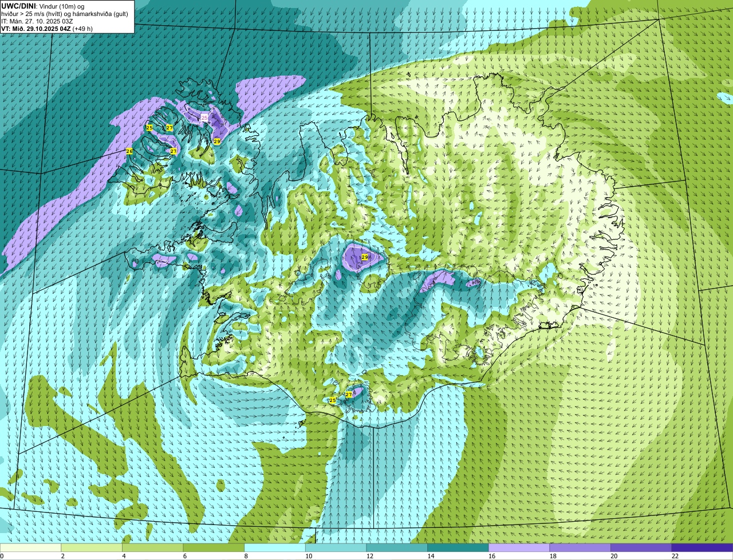Viewport: 733px width, 560px height.
Task: Click the title text 'UWC/DINI: Vindur (10m) og'
Action: (x=42, y=6)
